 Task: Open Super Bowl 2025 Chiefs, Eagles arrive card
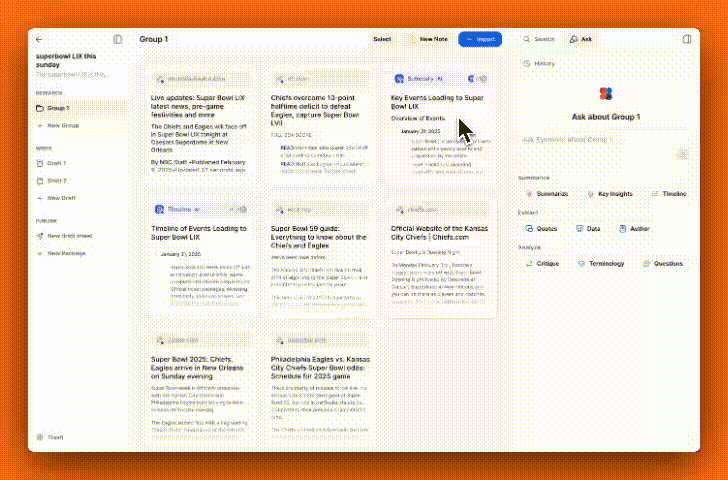(200, 388)
